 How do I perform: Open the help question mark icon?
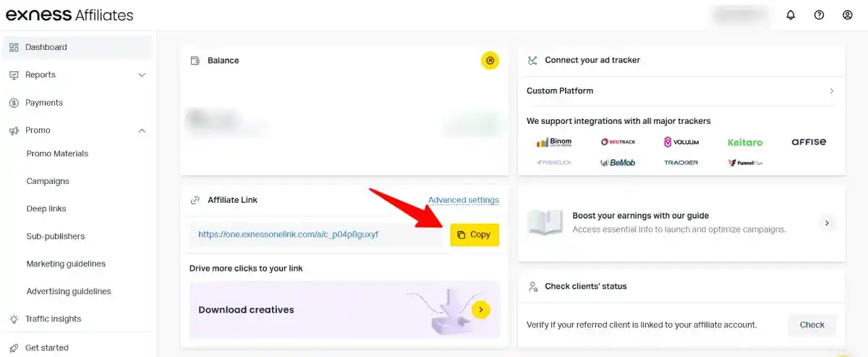click(x=819, y=14)
